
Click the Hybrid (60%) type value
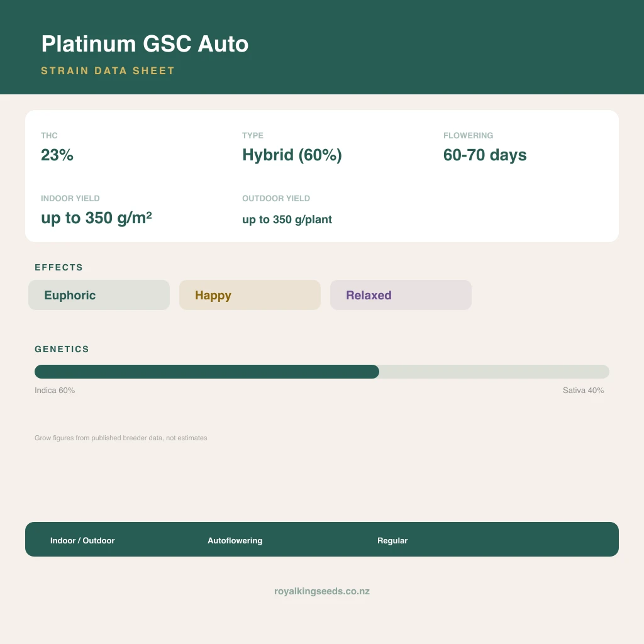(292, 155)
